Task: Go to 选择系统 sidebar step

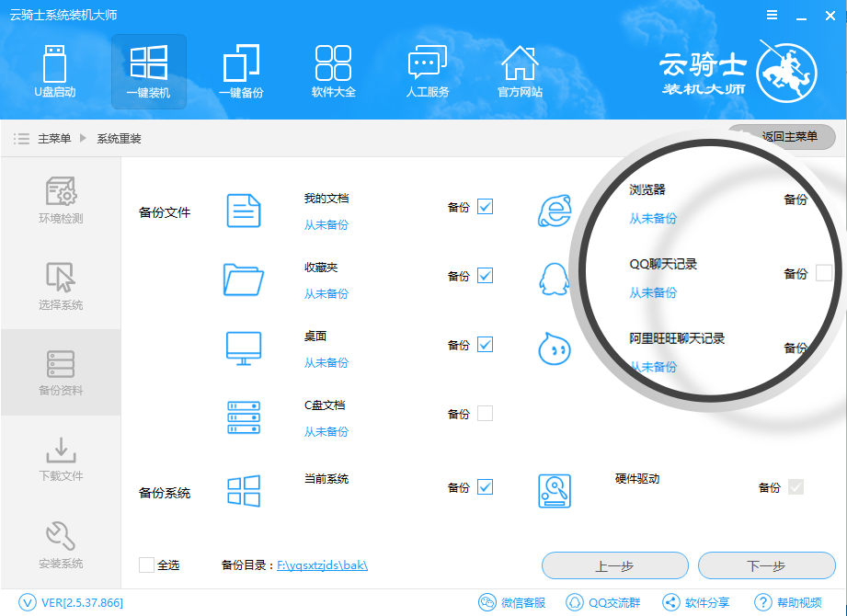Action: (61, 286)
